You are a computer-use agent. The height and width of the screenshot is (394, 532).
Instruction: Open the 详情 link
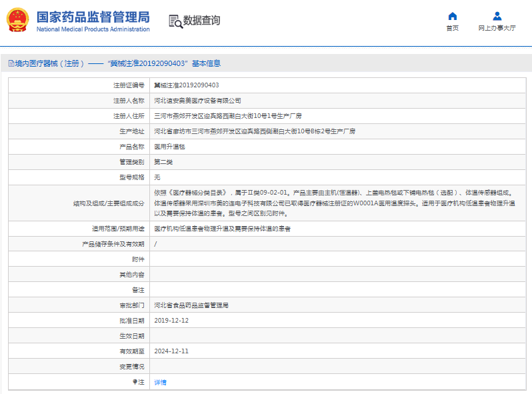click(161, 383)
